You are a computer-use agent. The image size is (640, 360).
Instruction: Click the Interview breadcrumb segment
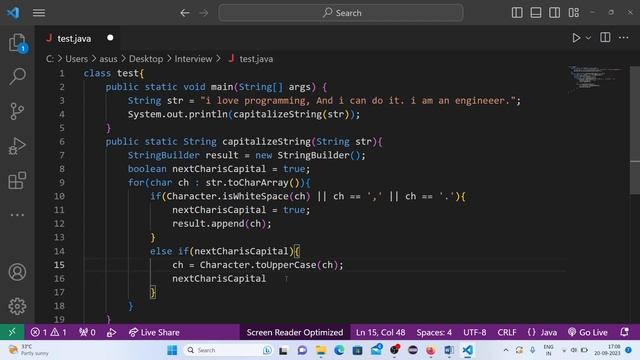pyautogui.click(x=193, y=59)
